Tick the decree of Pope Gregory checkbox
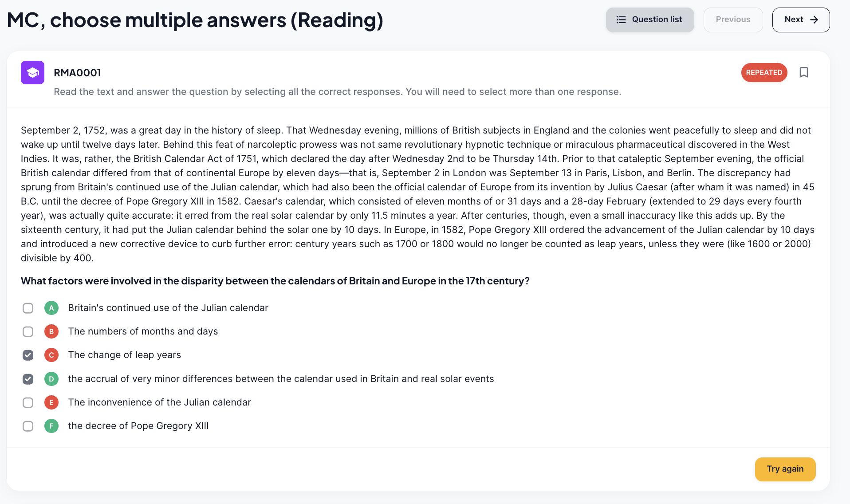The width and height of the screenshot is (850, 504). [28, 426]
